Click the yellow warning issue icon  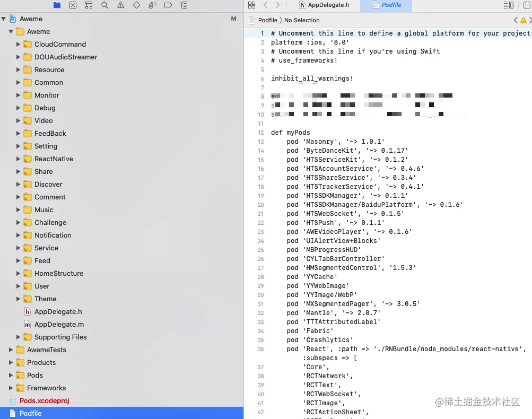(x=524, y=20)
